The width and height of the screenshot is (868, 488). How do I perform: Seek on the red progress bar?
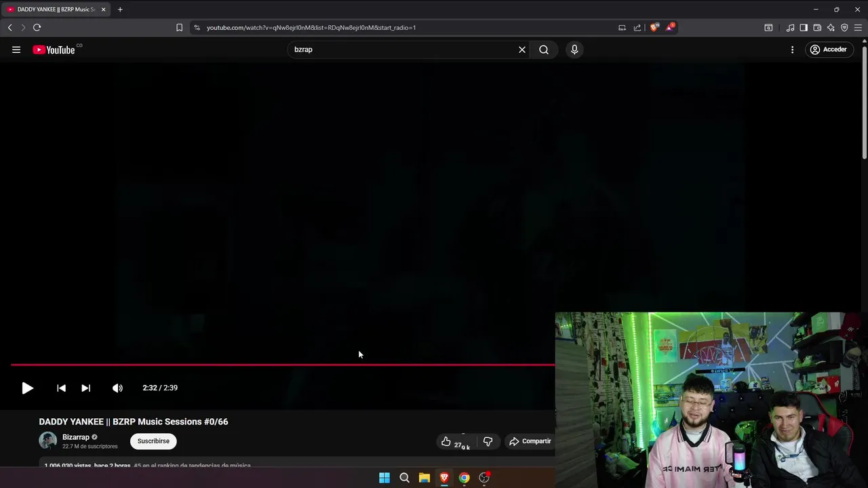point(283,365)
